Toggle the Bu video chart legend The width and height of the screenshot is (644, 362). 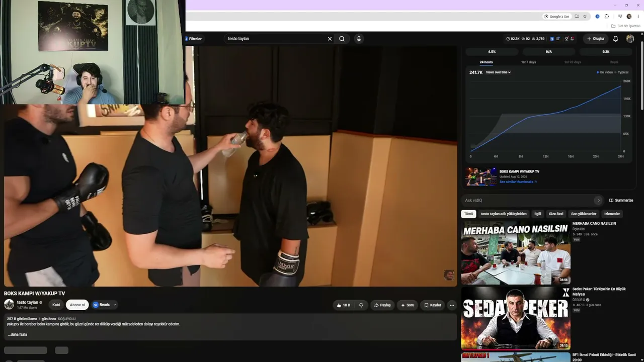(x=605, y=72)
